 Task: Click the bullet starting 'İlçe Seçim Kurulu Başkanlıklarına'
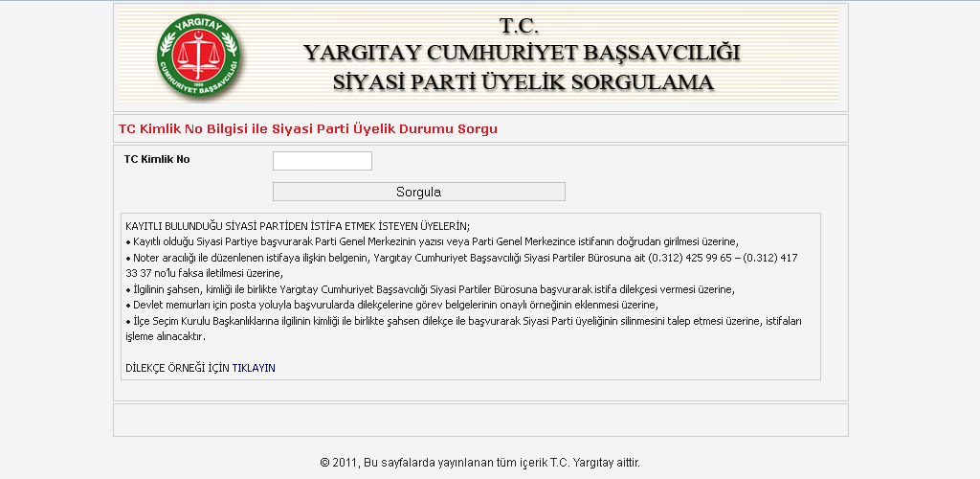(x=463, y=329)
